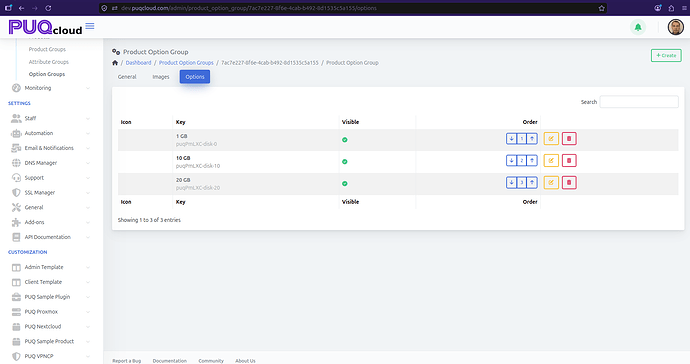The height and width of the screenshot is (364, 690).
Task: Move the 10 GB option up
Action: (x=532, y=161)
